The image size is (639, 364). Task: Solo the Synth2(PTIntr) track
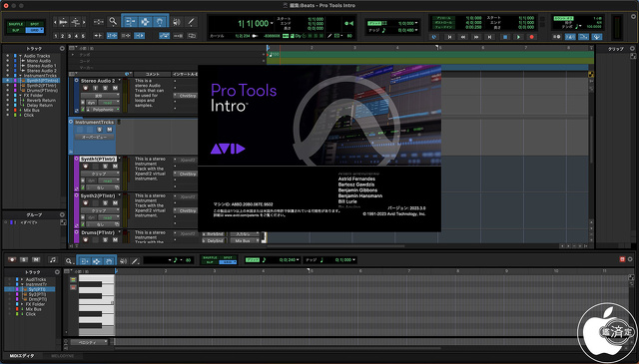pyautogui.click(x=105, y=202)
